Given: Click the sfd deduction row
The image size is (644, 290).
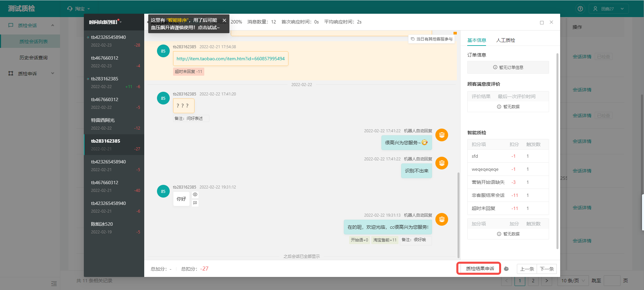Looking at the screenshot, I should 508,156.
